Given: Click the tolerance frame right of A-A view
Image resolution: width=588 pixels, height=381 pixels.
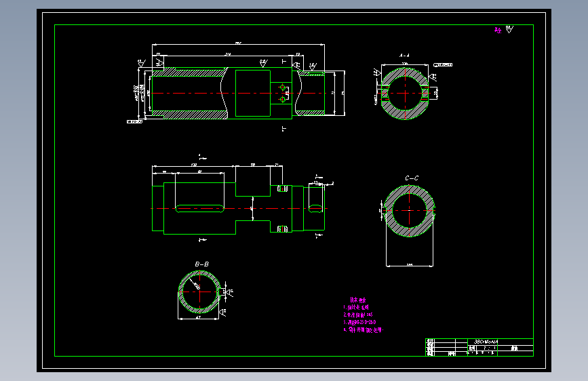Looking at the screenshot, I should pyautogui.click(x=443, y=65).
